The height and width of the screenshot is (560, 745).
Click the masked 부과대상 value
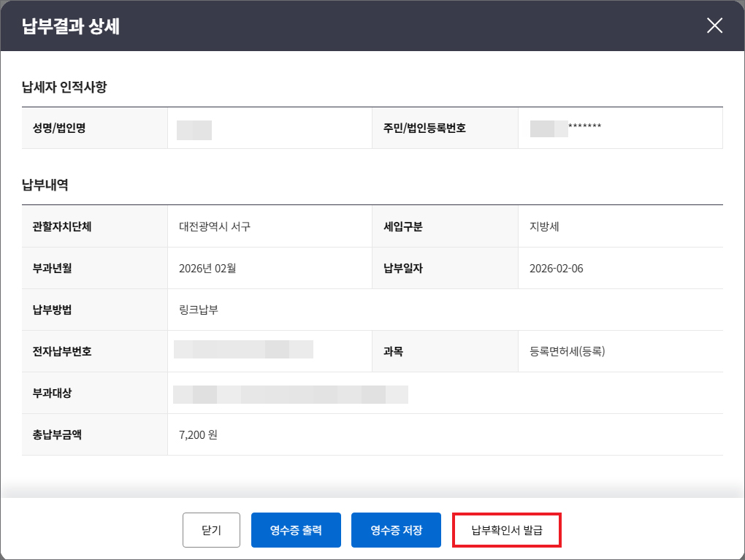click(289, 393)
